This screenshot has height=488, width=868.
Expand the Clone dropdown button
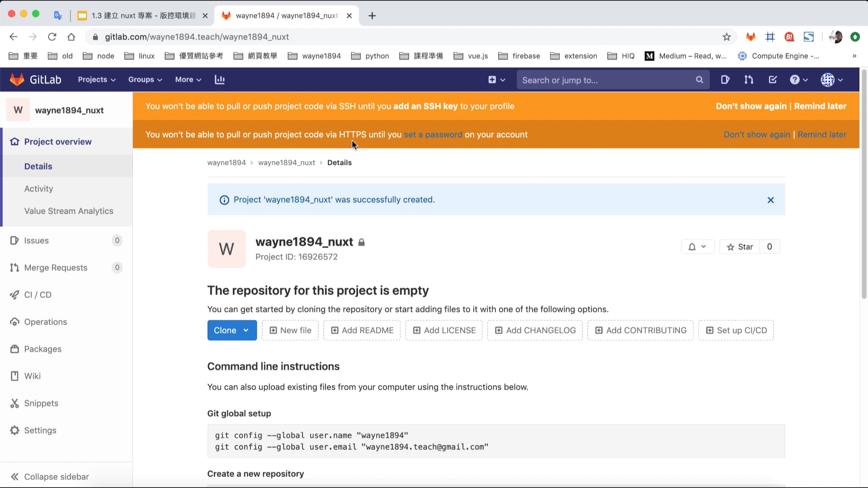[x=232, y=330]
